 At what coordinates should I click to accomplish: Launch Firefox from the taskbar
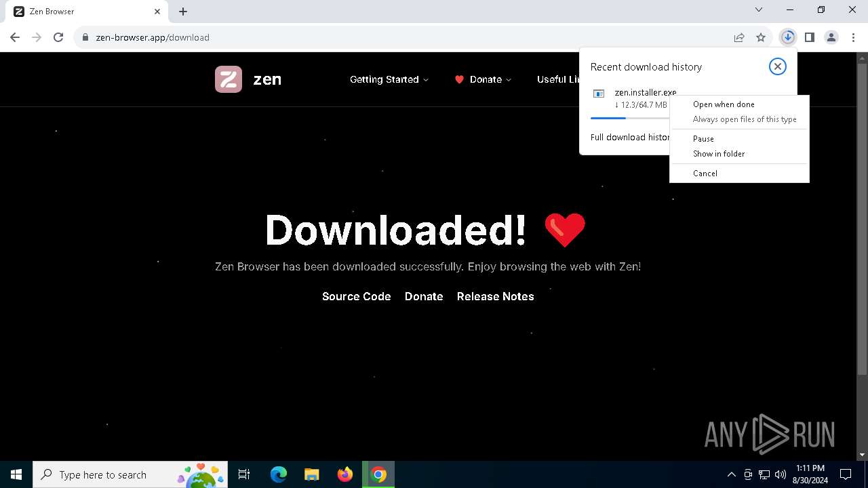tap(345, 474)
